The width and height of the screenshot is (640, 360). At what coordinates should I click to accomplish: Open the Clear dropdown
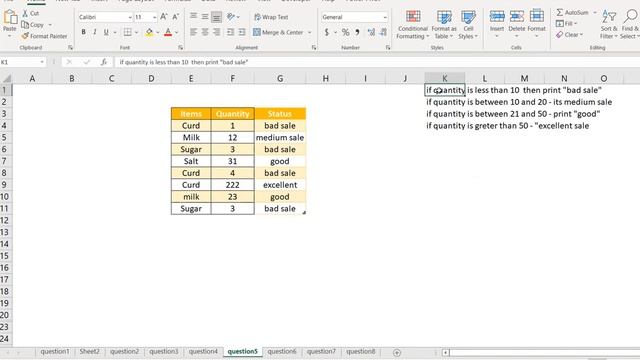569,35
